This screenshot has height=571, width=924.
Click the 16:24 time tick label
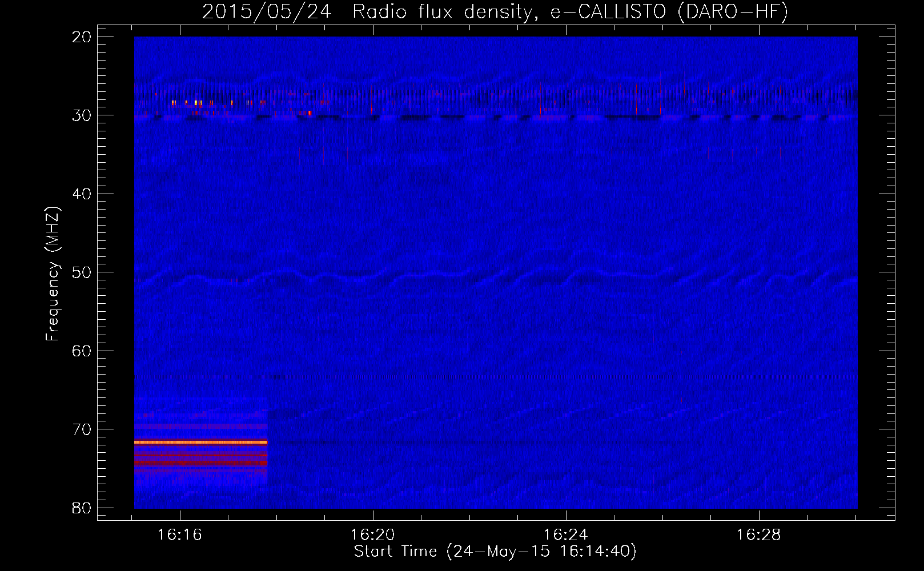pyautogui.click(x=565, y=535)
